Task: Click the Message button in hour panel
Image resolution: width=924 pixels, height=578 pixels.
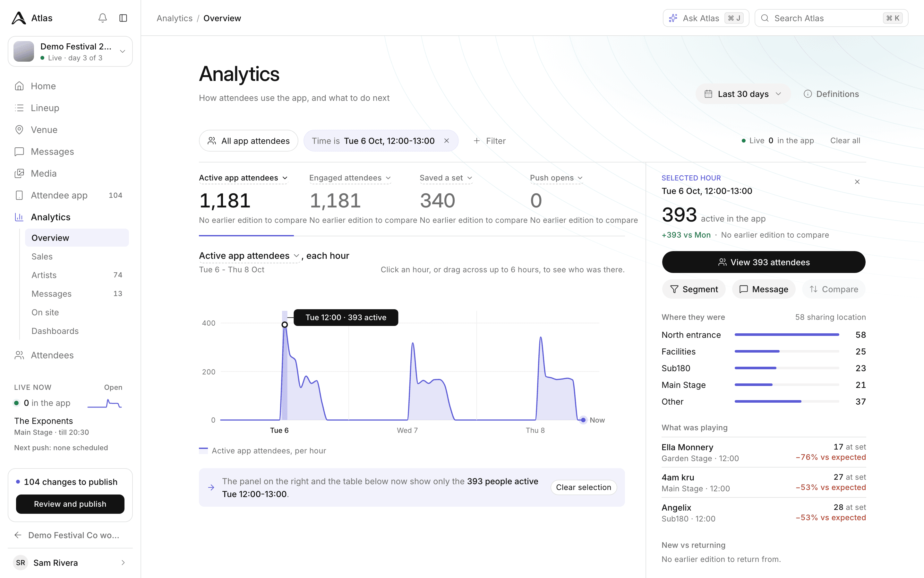Action: point(764,289)
